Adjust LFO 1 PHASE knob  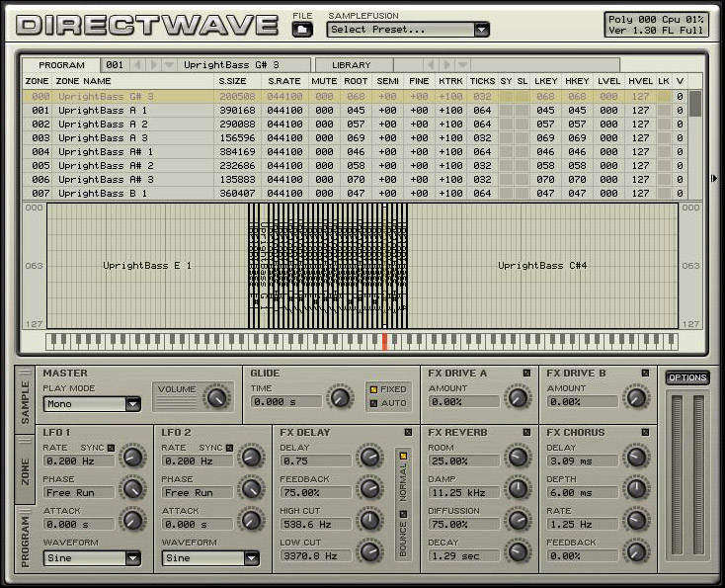click(133, 488)
